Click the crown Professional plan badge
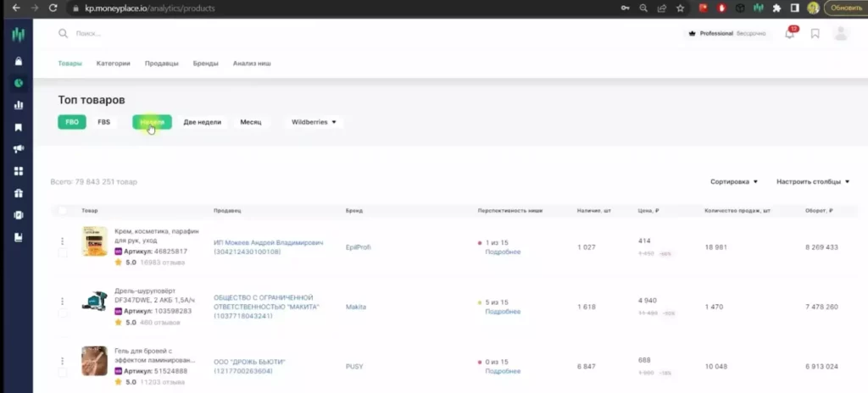 click(x=726, y=34)
